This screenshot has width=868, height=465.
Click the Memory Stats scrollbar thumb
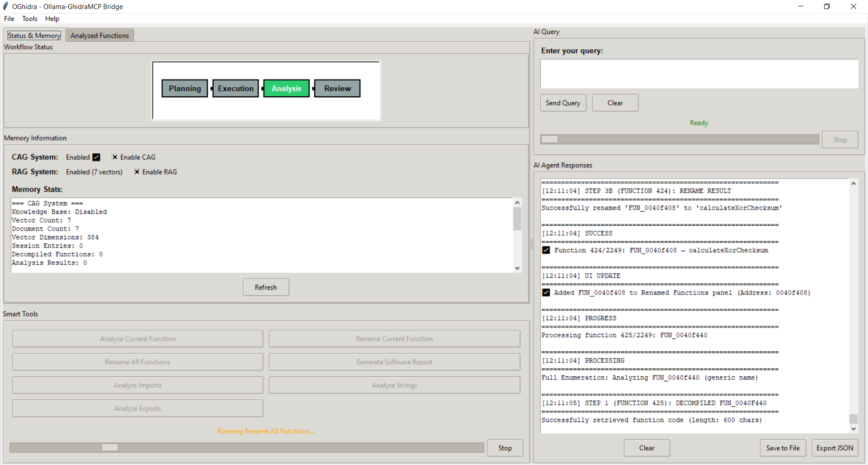(x=517, y=219)
